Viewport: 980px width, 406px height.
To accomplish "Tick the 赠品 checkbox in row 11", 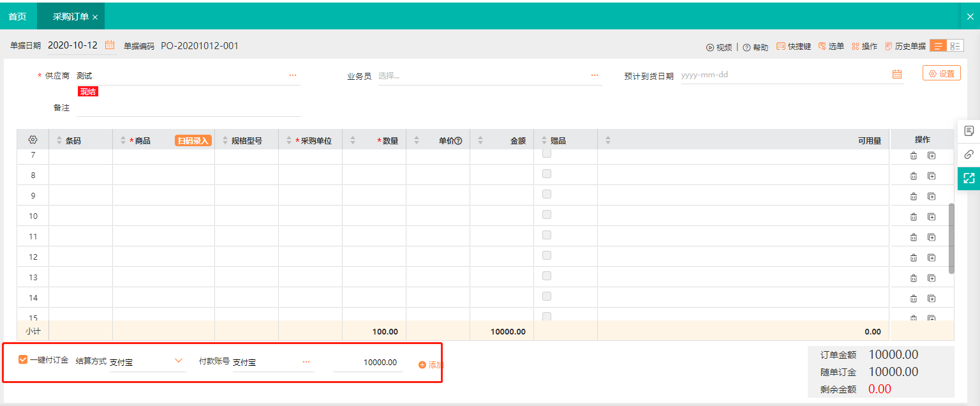I will click(547, 235).
